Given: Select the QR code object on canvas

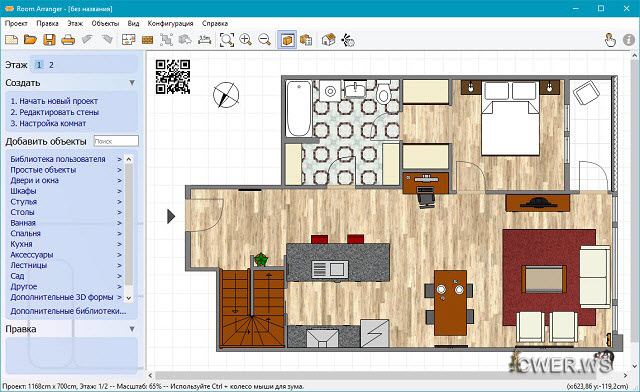Looking at the screenshot, I should pyautogui.click(x=173, y=77).
